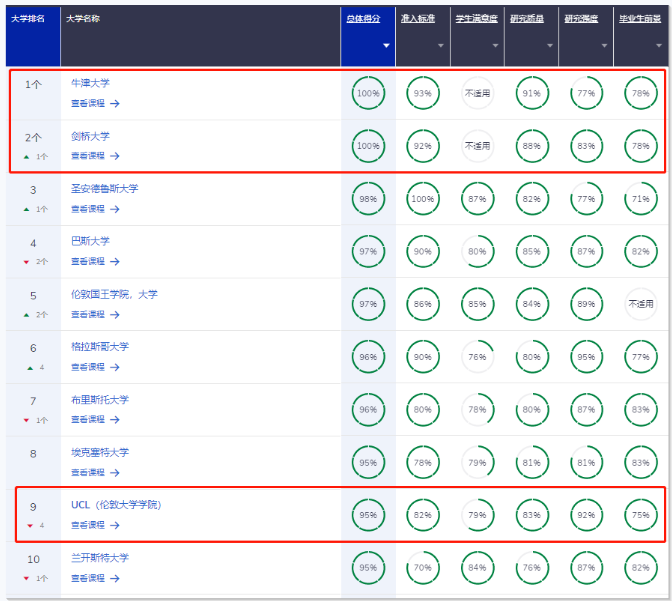Screen dimensions: 672x601
Task: Click UCL research intensity circle 92%
Action: click(586, 515)
